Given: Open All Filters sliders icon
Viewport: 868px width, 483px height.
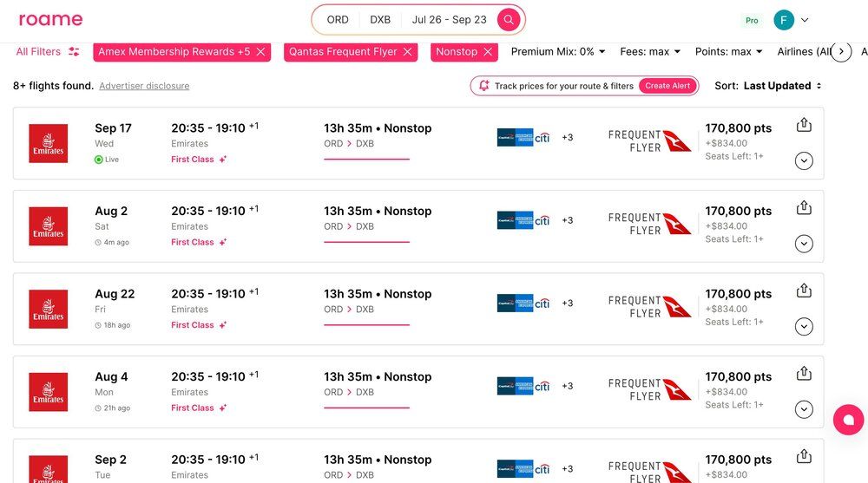Looking at the screenshot, I should [x=74, y=52].
